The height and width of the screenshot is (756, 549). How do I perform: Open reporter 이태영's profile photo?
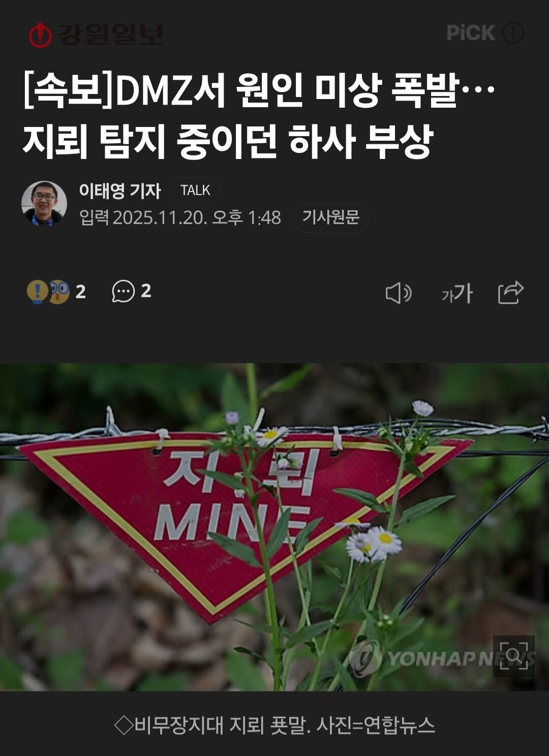[44, 203]
